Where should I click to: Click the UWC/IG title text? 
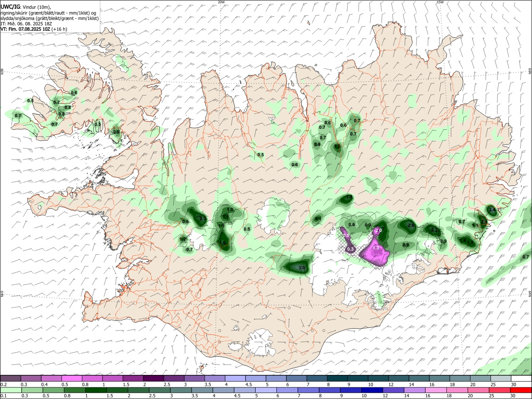click(x=10, y=7)
